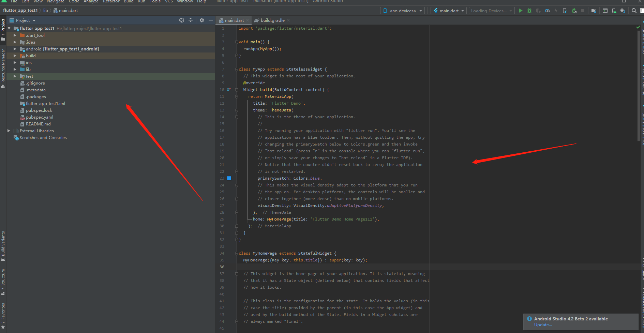Click the info icon in update notification
Viewport: 644px width, 333px height.
point(529,319)
